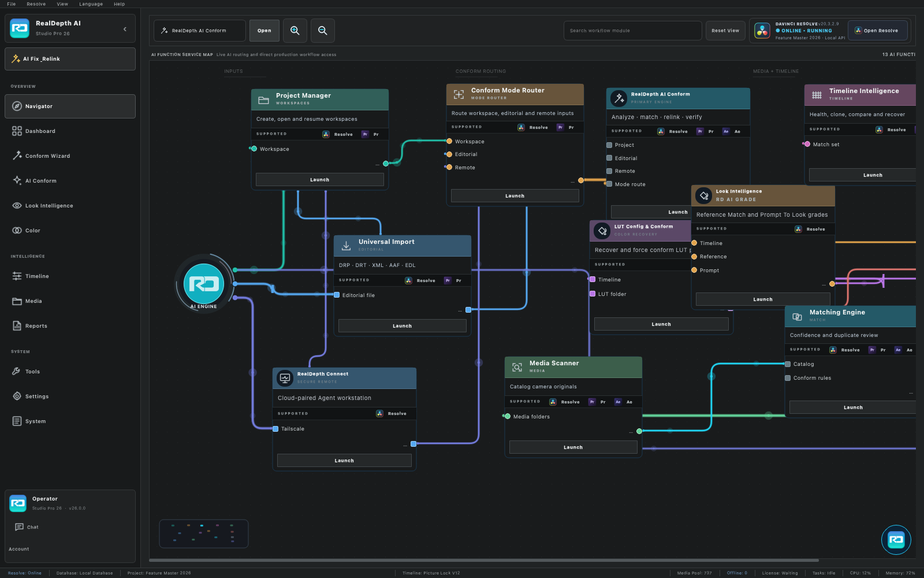The height and width of the screenshot is (578, 924).
Task: Click the Search workflow module field
Action: (633, 31)
